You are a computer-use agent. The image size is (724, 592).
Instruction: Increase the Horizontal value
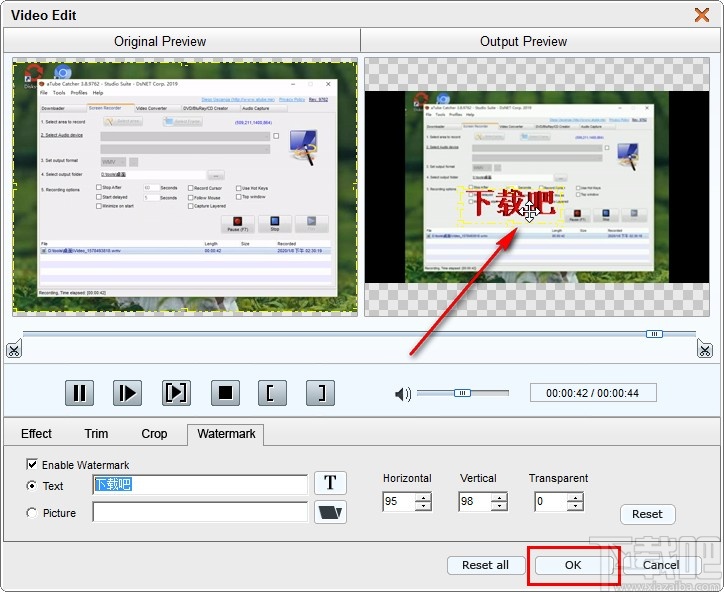click(423, 497)
